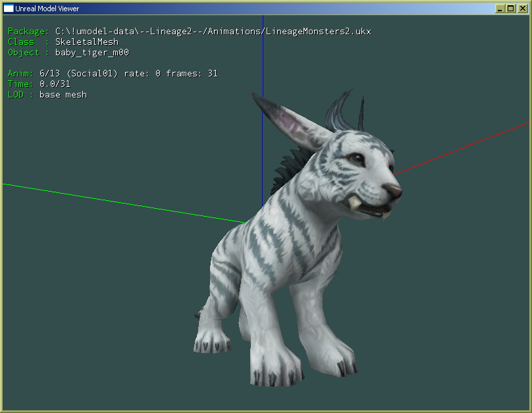The image size is (532, 413).
Task: Click the 'frames: 31' readout
Action: [x=192, y=74]
